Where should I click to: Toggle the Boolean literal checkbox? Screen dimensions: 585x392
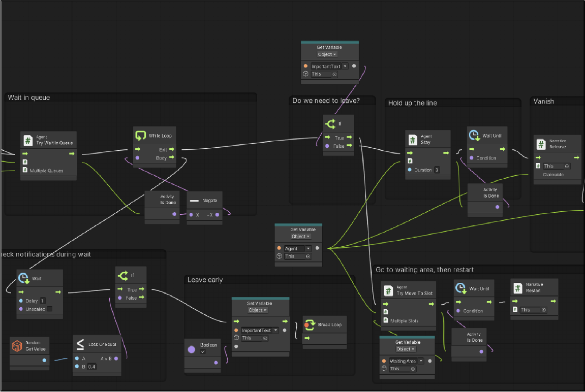203,351
